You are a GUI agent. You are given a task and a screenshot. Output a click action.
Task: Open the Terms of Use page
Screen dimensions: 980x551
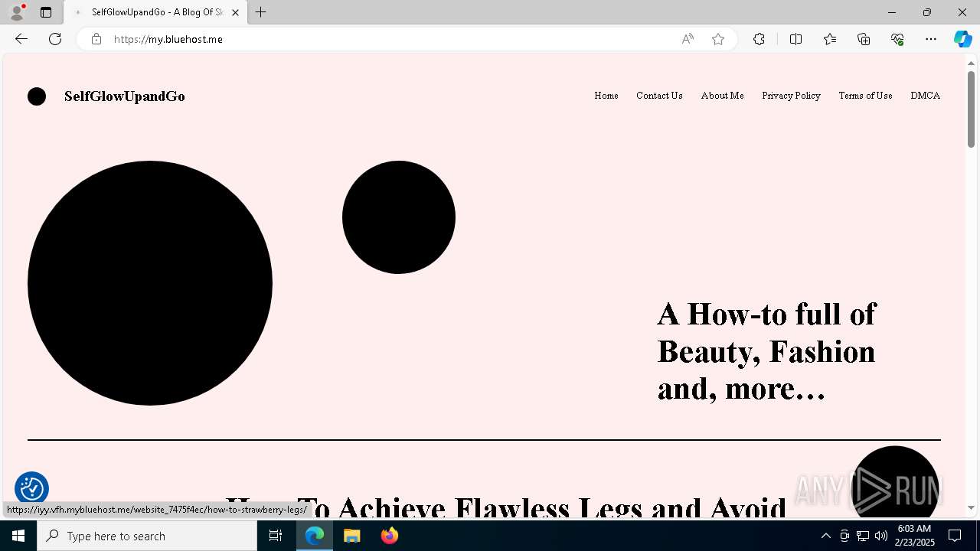(865, 96)
